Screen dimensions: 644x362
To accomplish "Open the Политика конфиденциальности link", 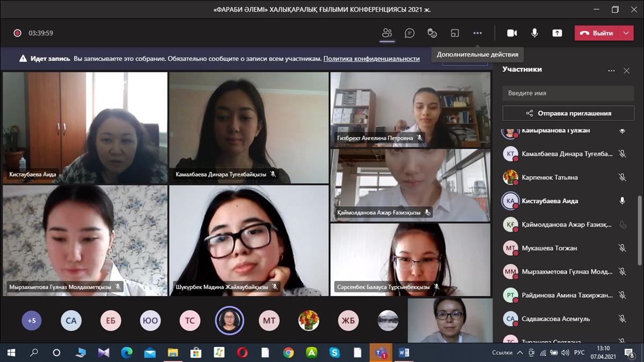I will 371,59.
